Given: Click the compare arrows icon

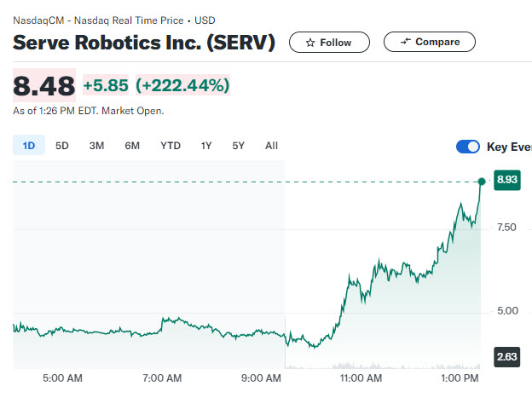Looking at the screenshot, I should point(406,42).
